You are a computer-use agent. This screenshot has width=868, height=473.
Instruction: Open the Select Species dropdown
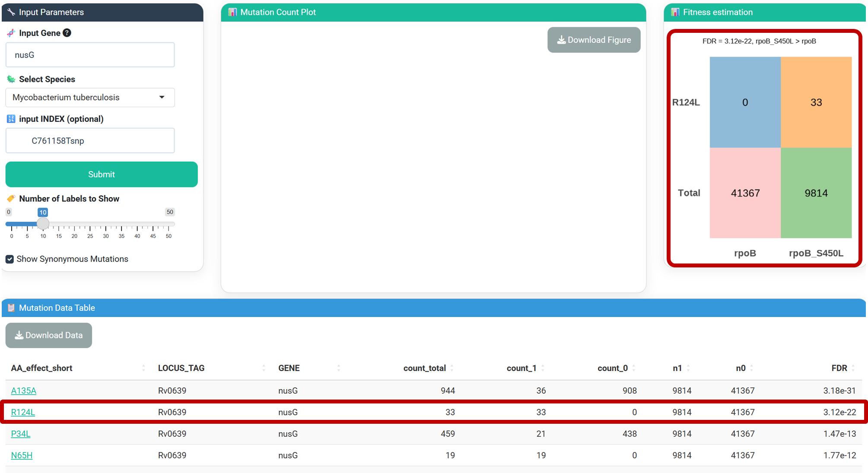click(90, 98)
